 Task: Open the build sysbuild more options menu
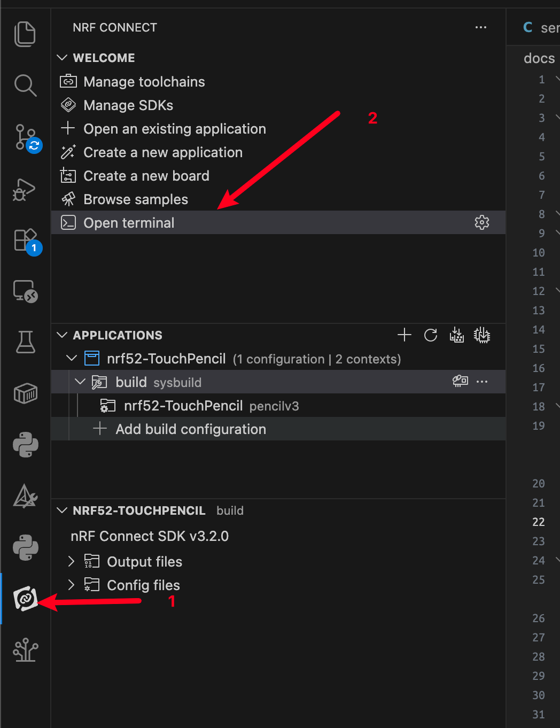coord(482,382)
